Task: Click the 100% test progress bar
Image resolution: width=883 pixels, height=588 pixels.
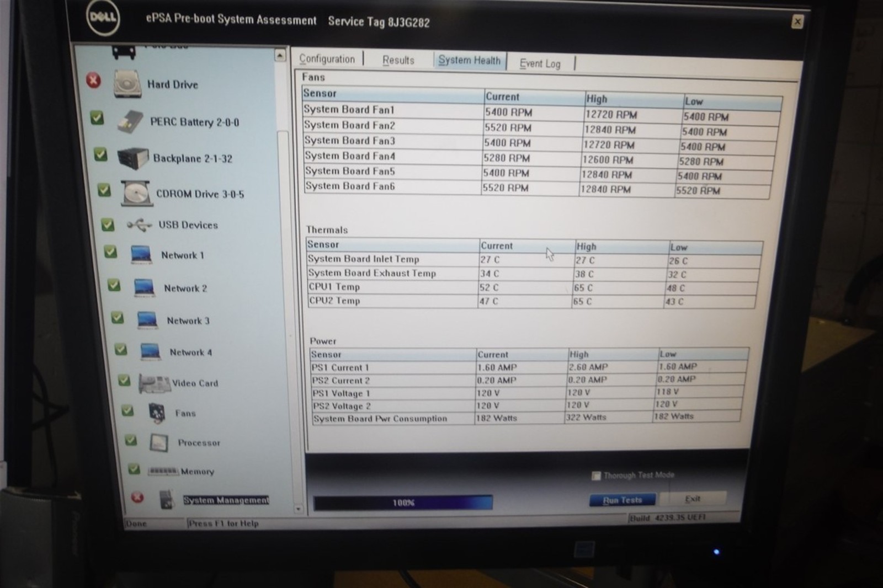Action: tap(403, 503)
